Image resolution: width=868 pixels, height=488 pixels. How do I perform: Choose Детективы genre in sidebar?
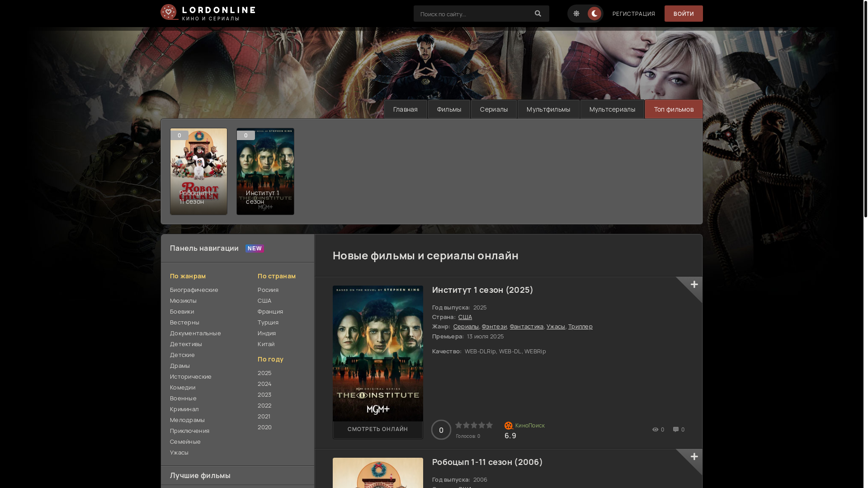(186, 344)
